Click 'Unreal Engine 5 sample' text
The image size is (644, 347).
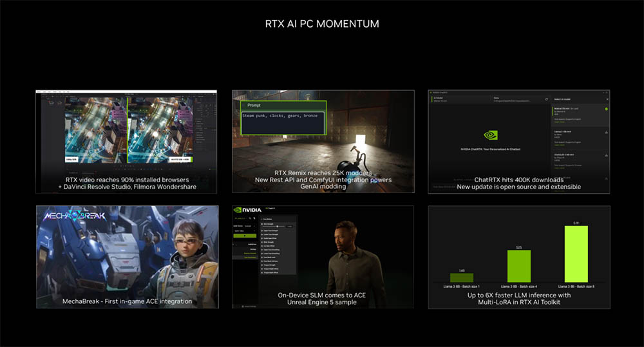coord(321,302)
